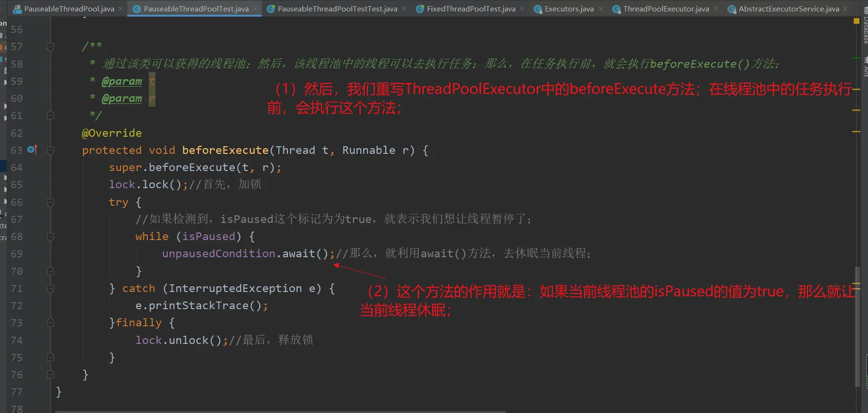
Task: Close the PauseableThreadPoolTest.java tab
Action: tap(255, 9)
